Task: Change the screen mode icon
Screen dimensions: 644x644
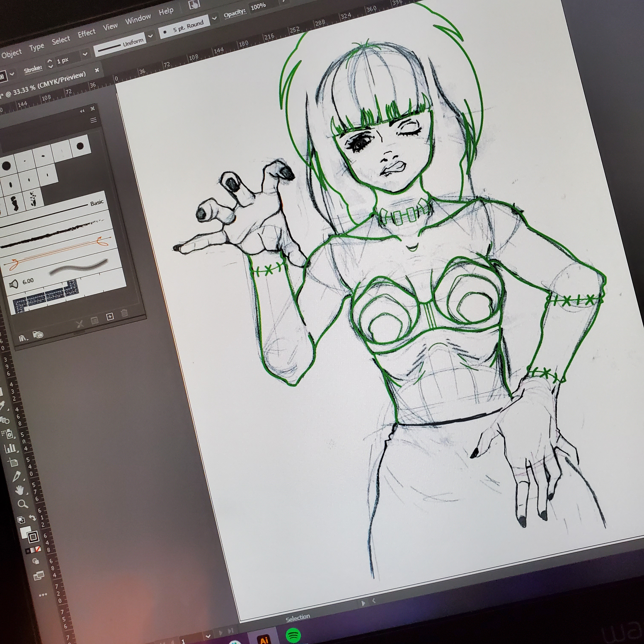Action: [39, 576]
